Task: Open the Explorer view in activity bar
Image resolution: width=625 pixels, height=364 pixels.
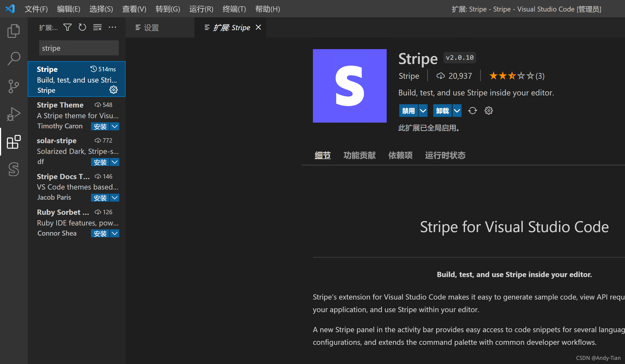Action: point(13,31)
